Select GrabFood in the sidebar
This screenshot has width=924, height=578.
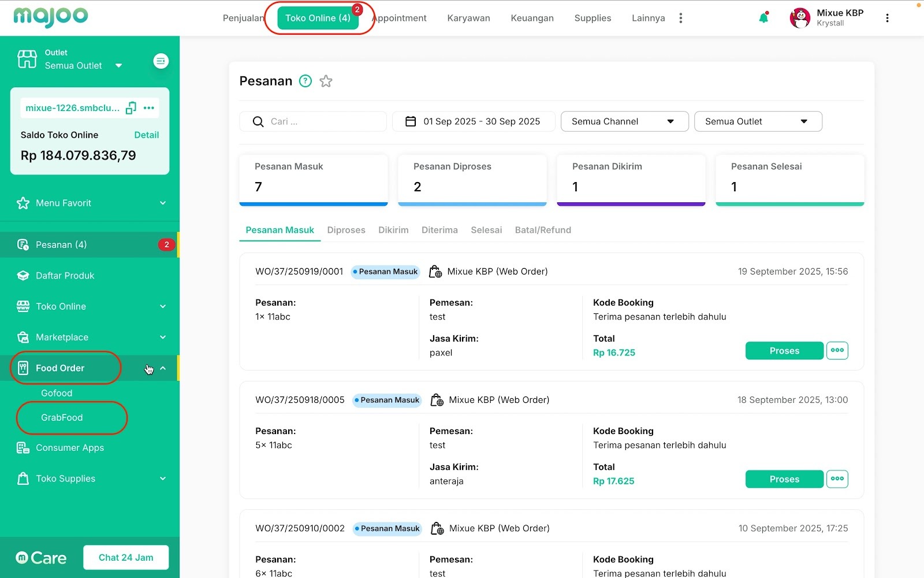pyautogui.click(x=62, y=417)
